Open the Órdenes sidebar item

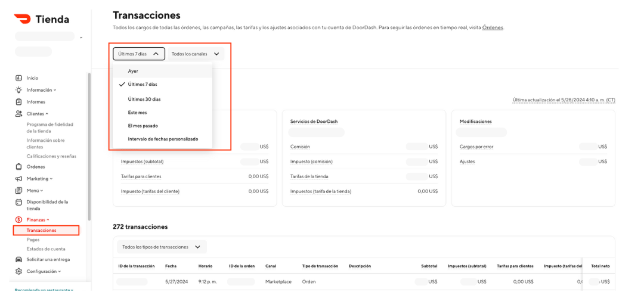36,167
